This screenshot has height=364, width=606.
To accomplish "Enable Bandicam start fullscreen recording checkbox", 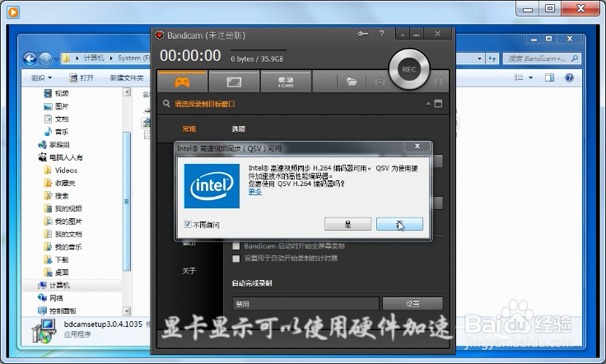I will click(x=236, y=246).
